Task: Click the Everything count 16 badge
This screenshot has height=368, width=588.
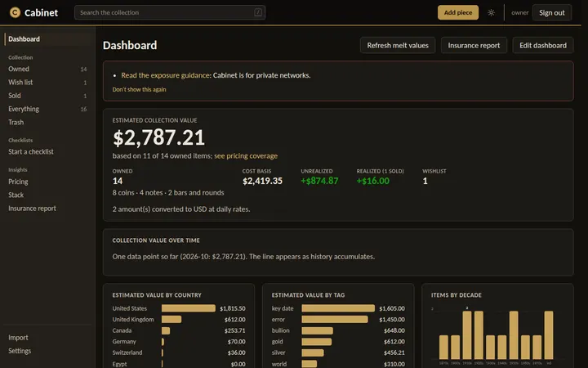Action: [83, 109]
